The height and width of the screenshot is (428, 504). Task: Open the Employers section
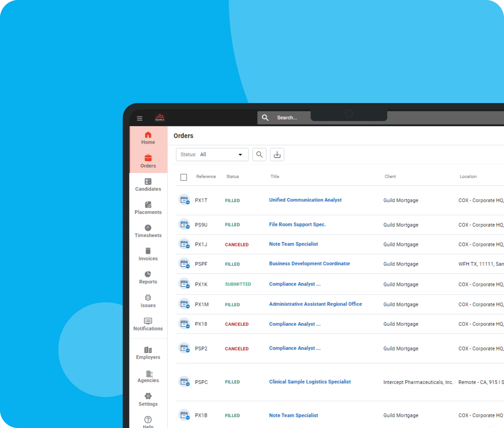pyautogui.click(x=148, y=353)
